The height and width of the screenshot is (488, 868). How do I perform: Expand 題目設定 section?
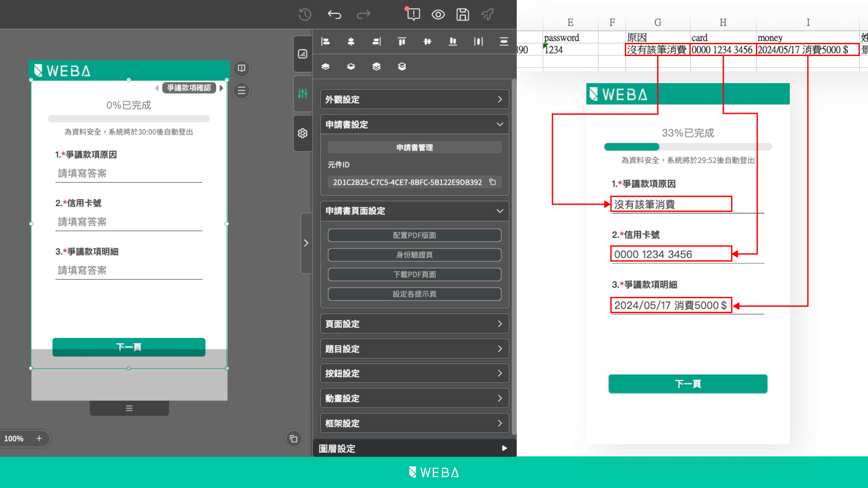pyautogui.click(x=414, y=349)
